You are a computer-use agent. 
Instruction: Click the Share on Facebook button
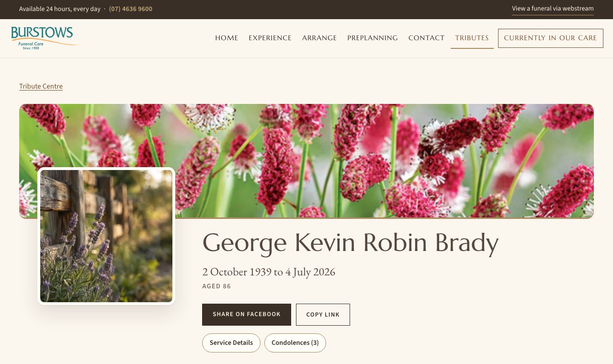(x=247, y=315)
